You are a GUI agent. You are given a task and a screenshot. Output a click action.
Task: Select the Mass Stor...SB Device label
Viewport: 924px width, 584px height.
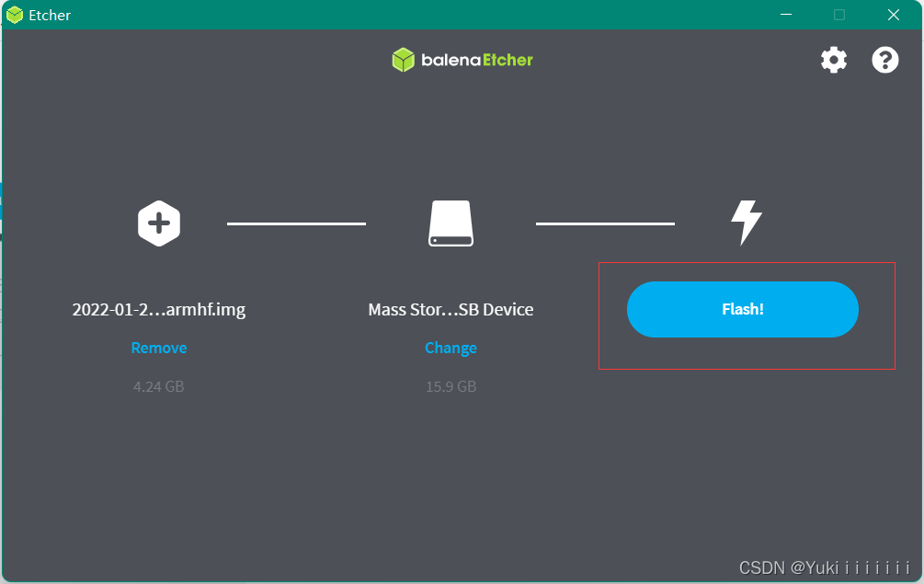[451, 309]
